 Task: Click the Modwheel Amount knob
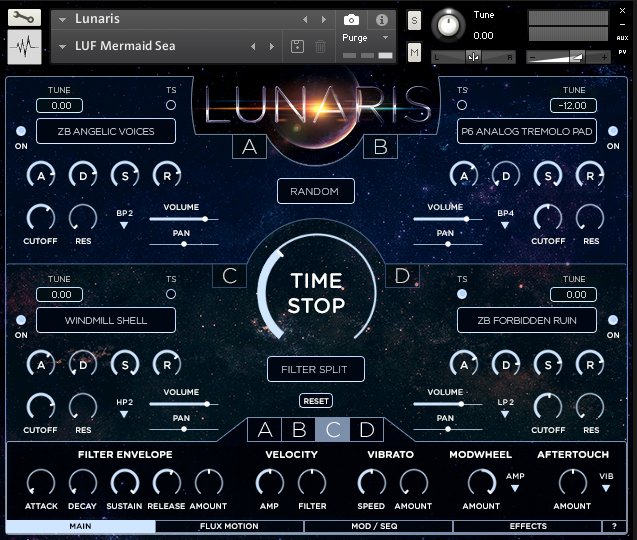click(482, 484)
